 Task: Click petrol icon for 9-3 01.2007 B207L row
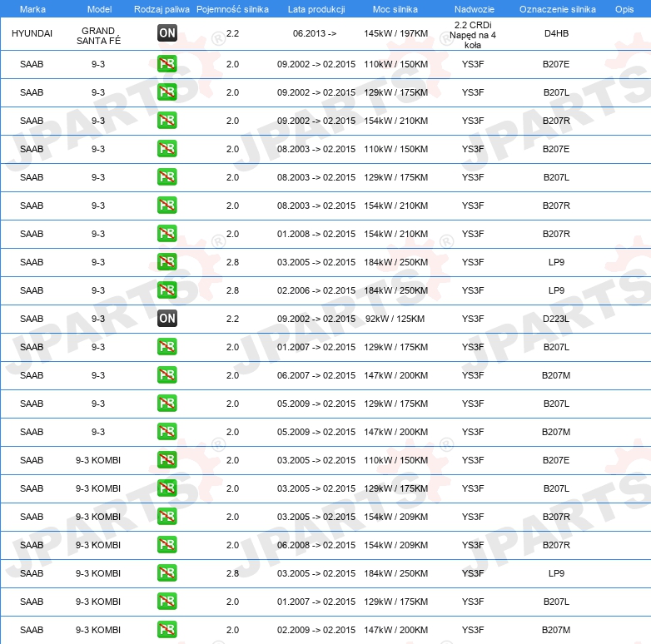pos(166,346)
